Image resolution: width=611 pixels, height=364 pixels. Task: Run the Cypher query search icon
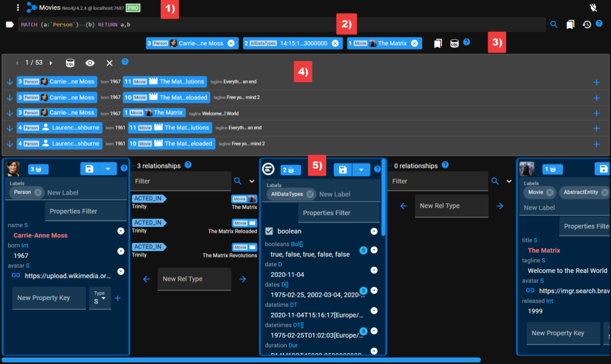tap(554, 24)
